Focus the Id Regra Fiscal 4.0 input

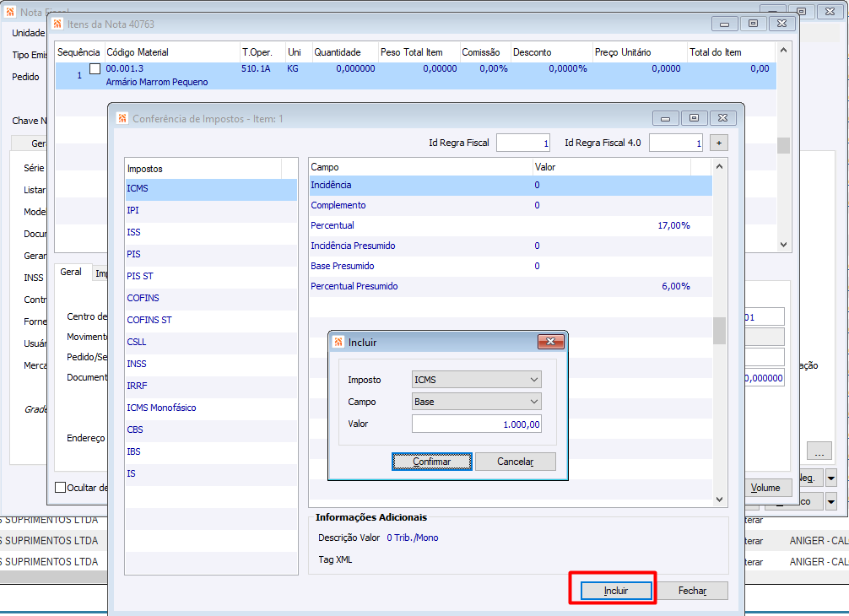click(x=676, y=143)
